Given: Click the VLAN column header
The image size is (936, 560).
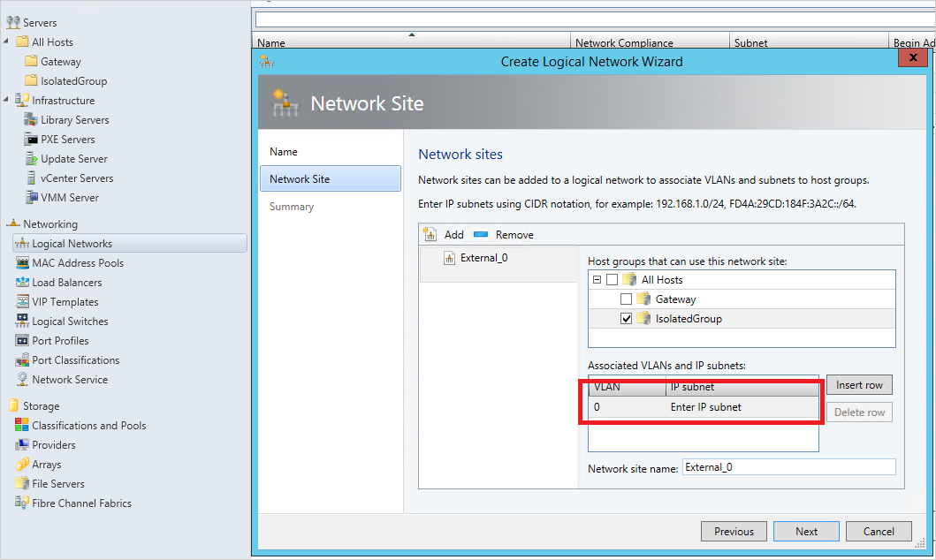Looking at the screenshot, I should tap(628, 387).
